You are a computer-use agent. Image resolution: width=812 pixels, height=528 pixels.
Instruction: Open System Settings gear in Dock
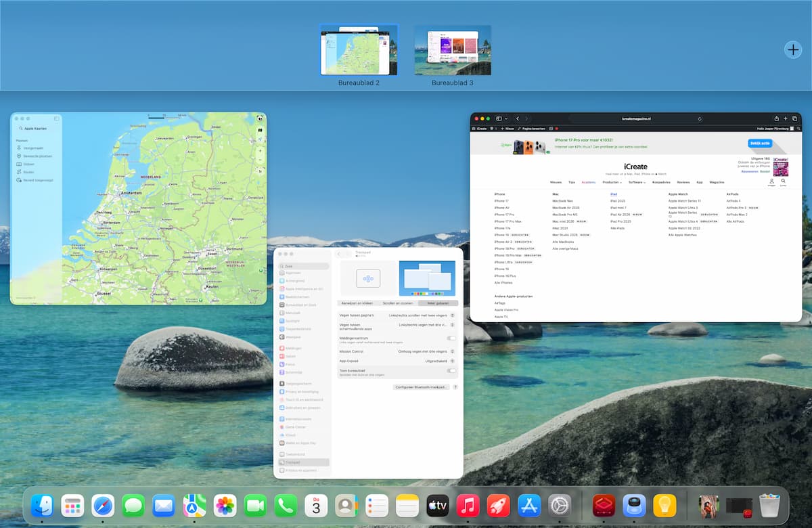(x=560, y=506)
